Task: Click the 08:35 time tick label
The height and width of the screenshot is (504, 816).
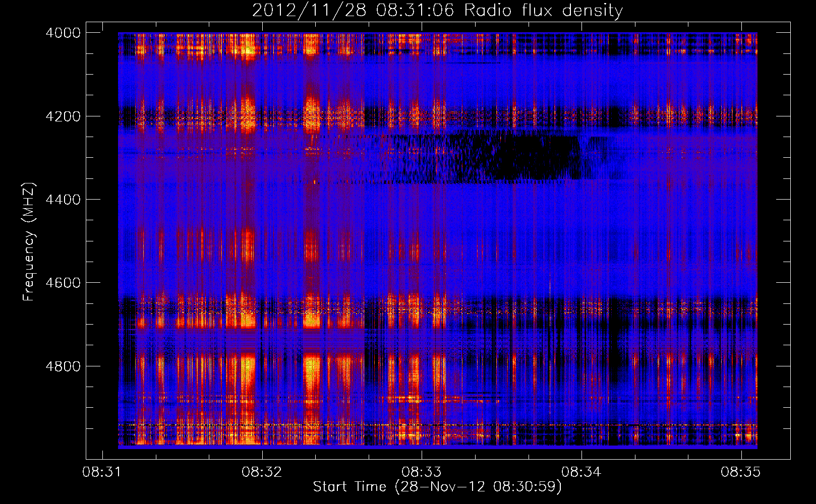Action: (x=741, y=472)
